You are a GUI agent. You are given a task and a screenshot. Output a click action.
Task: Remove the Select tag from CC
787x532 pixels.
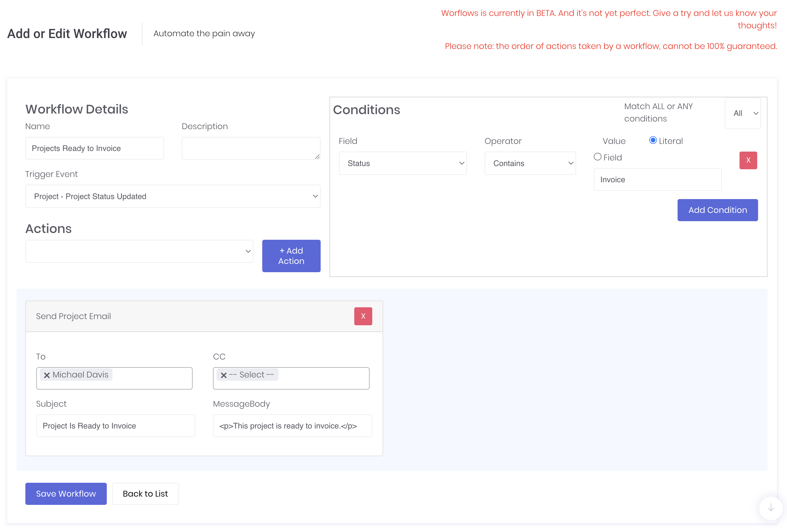(224, 375)
